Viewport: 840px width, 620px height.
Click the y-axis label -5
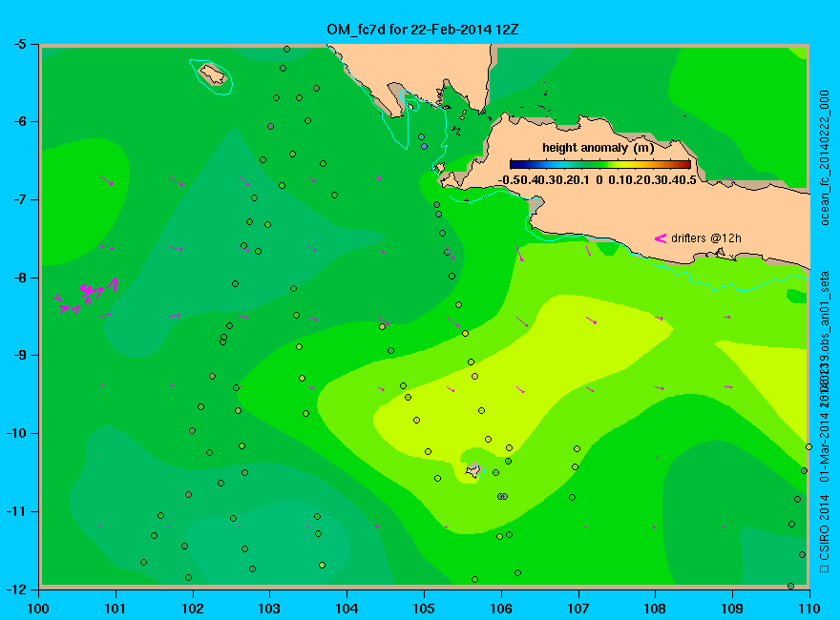tap(19, 44)
